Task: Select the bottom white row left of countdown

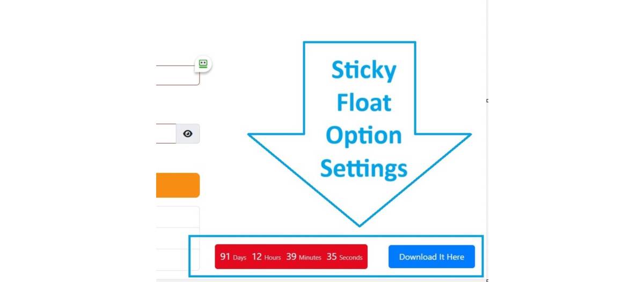Action: (172, 259)
